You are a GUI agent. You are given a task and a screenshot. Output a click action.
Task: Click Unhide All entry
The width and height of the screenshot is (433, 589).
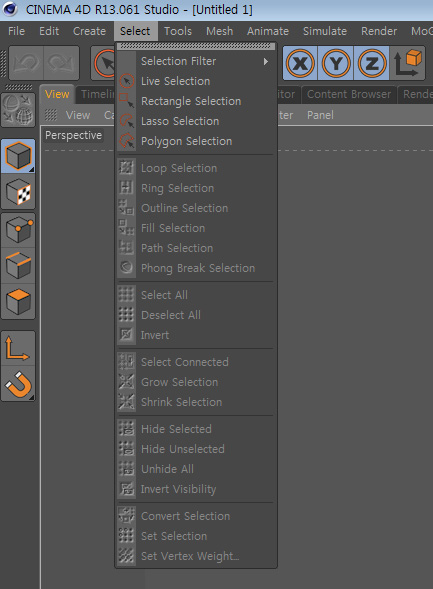coord(196,469)
